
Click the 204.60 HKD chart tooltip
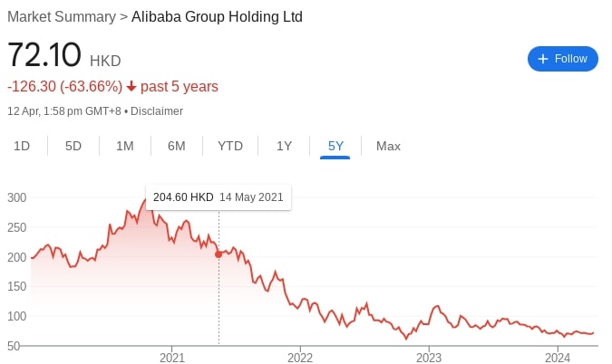(x=219, y=196)
